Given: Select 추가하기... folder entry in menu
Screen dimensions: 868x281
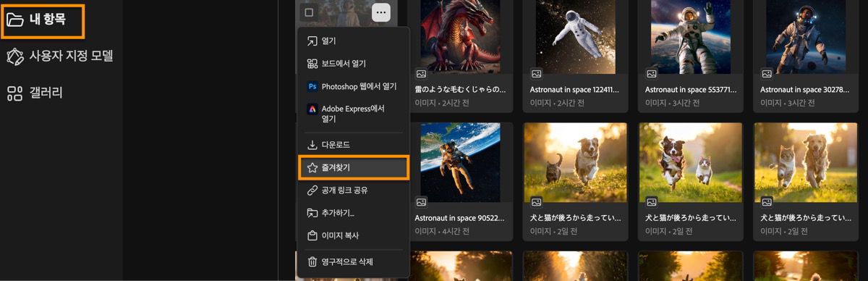Looking at the screenshot, I should [354, 213].
